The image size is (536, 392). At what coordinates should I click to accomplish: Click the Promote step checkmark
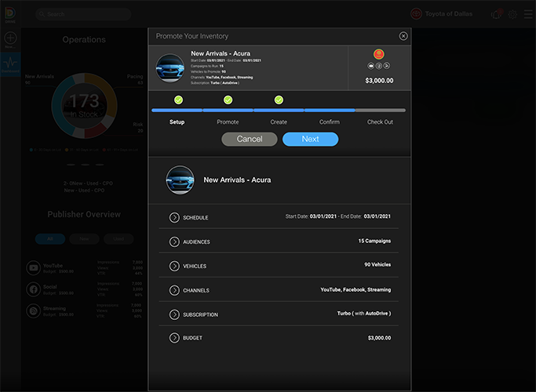(x=228, y=100)
